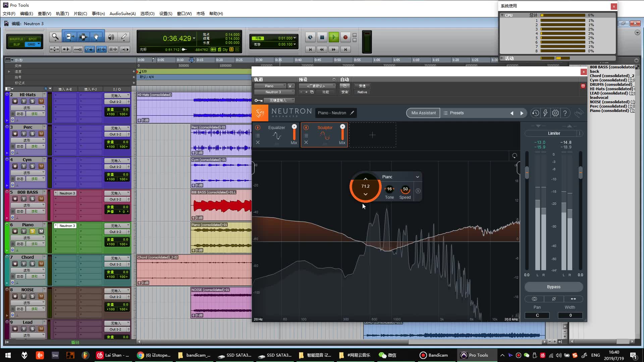Click the red Record transport button
This screenshot has height=362, width=644.
point(345,37)
